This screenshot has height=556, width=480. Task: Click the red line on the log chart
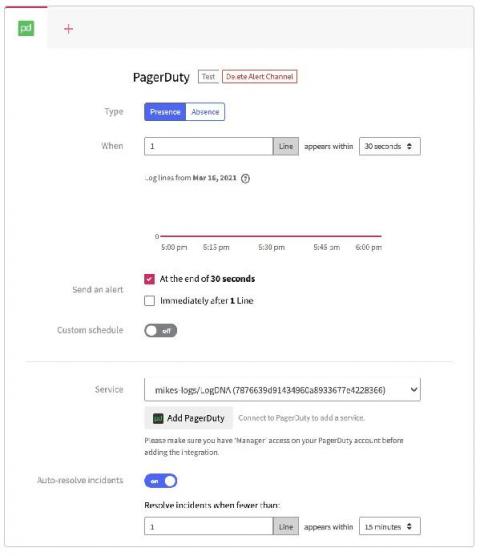[x=270, y=236]
